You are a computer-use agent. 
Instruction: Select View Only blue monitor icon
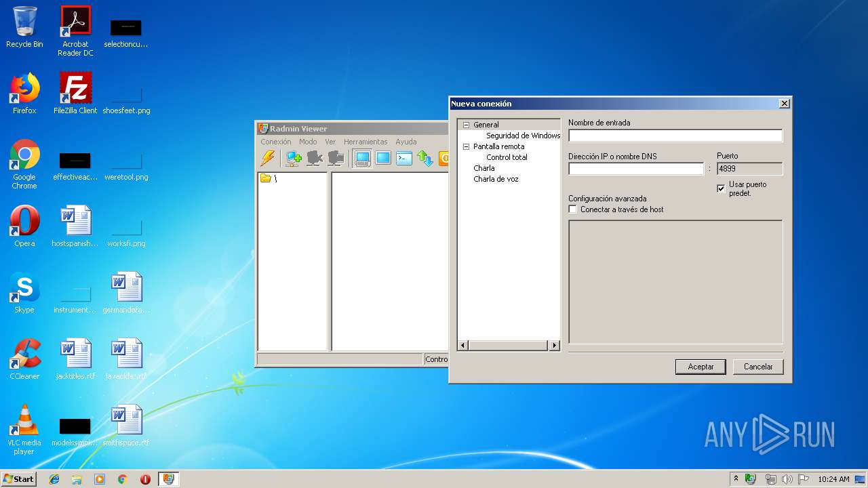383,158
